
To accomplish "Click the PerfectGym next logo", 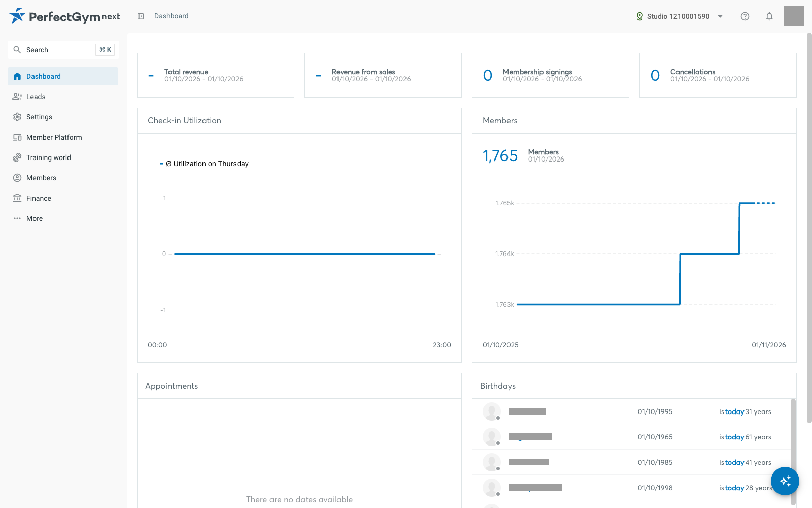I will click(x=64, y=16).
